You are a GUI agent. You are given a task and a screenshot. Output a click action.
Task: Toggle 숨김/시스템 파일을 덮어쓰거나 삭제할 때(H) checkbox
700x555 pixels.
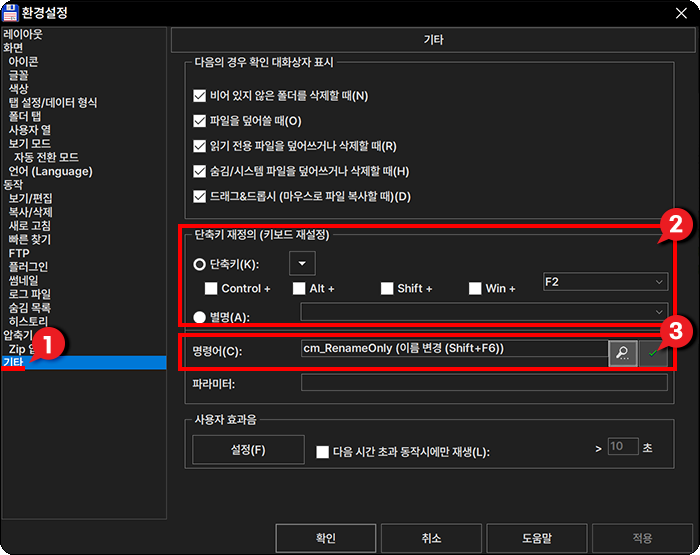click(x=200, y=171)
